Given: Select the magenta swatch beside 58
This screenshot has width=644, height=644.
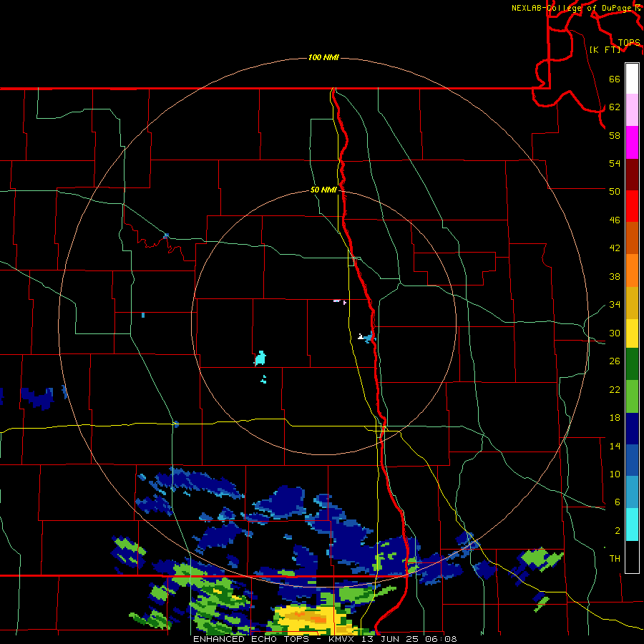Looking at the screenshot, I should [x=632, y=142].
